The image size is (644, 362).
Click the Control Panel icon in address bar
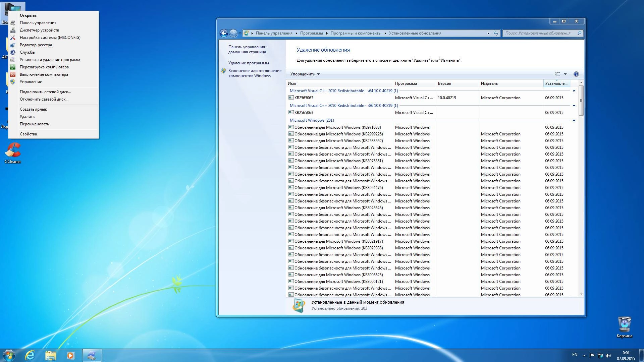click(247, 33)
